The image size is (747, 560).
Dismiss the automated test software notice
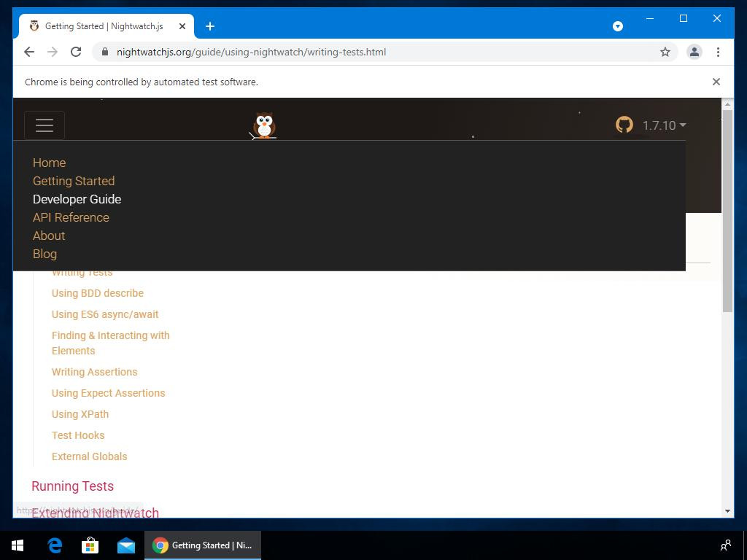716,82
